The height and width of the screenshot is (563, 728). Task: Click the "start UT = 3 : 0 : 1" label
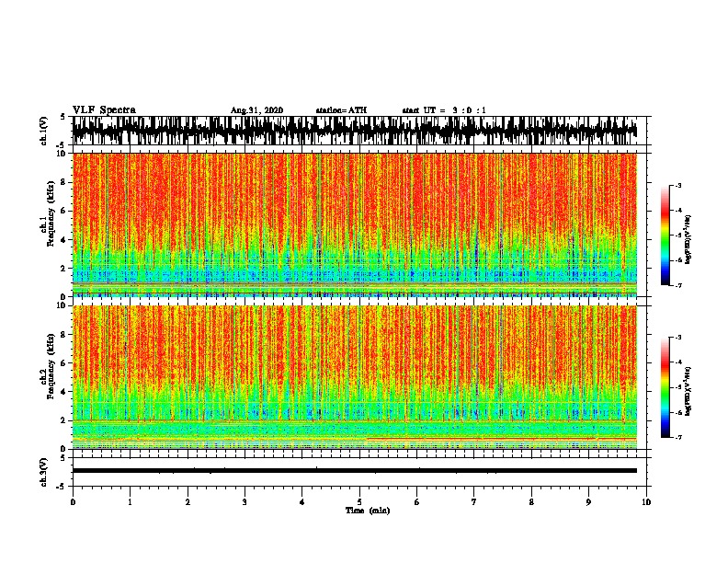(x=444, y=110)
